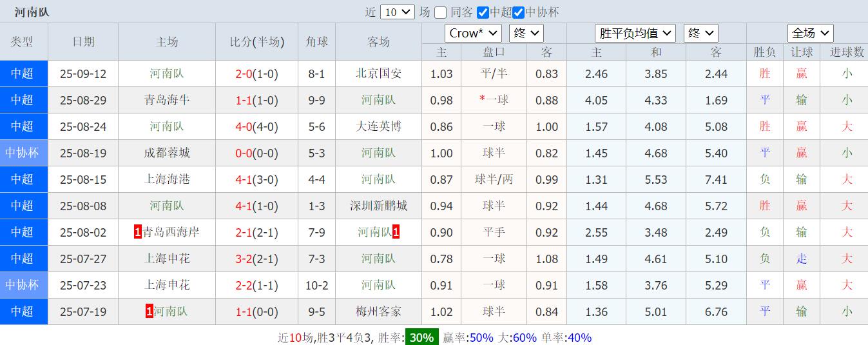868x345 pixels.
Task: Open the 梅州客家 team link
Action: point(378,311)
